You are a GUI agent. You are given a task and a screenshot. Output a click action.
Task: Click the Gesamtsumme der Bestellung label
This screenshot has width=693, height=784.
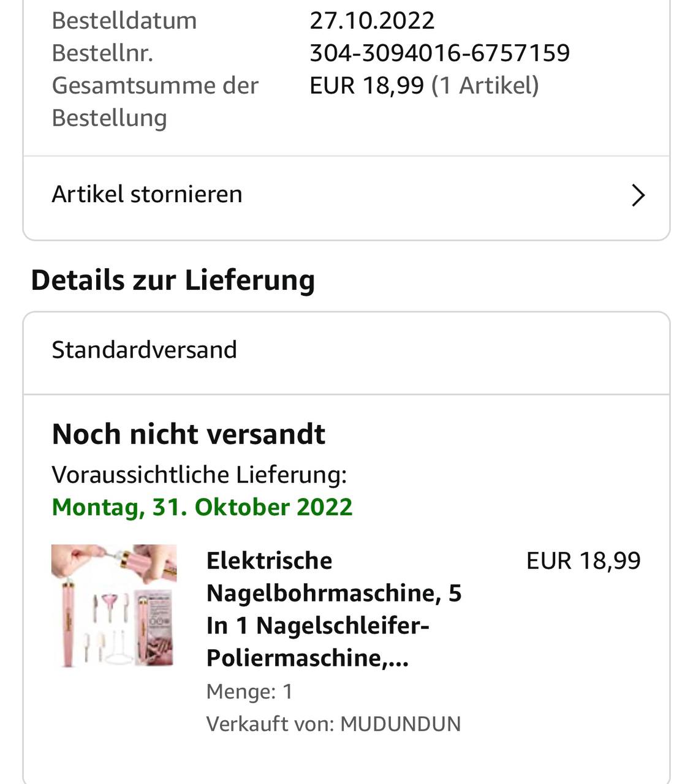pyautogui.click(x=155, y=101)
